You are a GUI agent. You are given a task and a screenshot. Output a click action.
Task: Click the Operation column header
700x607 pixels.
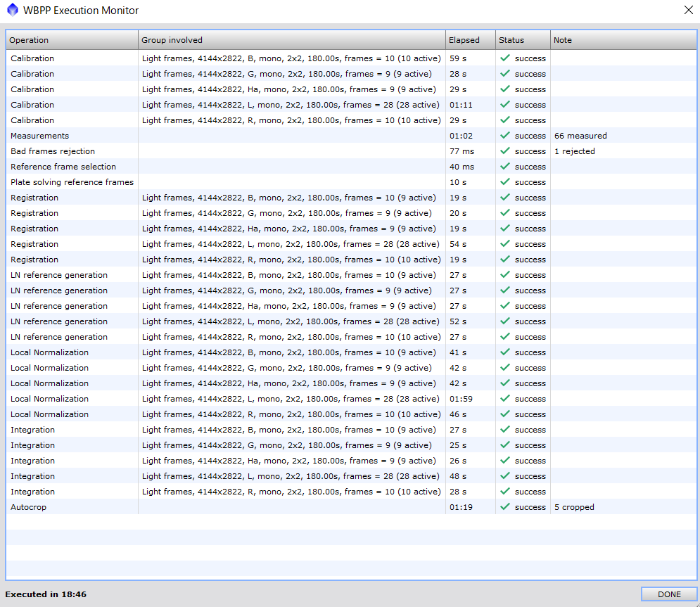click(x=72, y=40)
